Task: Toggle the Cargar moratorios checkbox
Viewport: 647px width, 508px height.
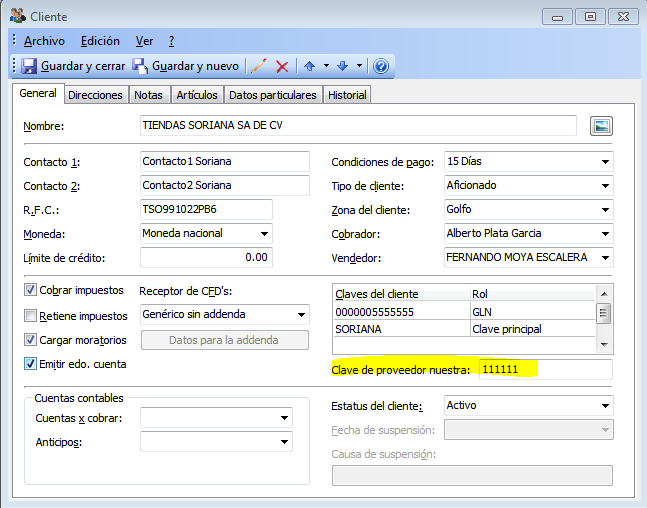Action: tap(30, 340)
